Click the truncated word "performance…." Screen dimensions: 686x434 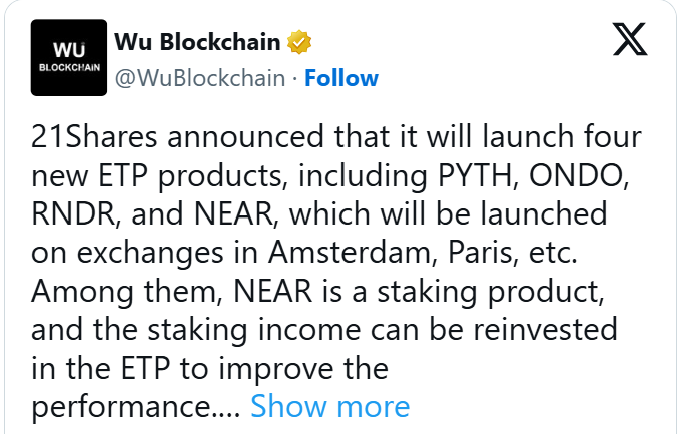click(136, 407)
